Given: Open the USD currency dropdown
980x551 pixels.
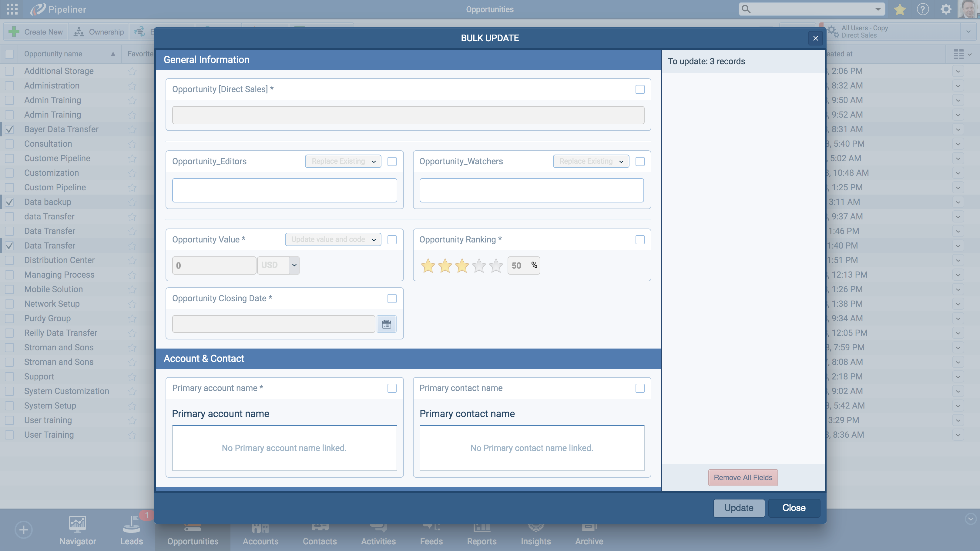Looking at the screenshot, I should (x=294, y=265).
